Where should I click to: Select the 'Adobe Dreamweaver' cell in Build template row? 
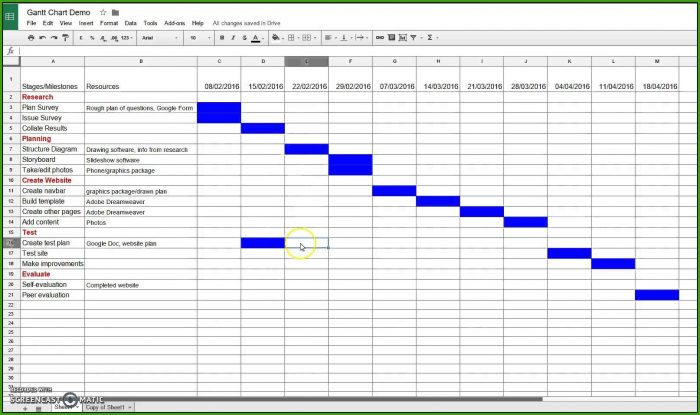tap(141, 201)
